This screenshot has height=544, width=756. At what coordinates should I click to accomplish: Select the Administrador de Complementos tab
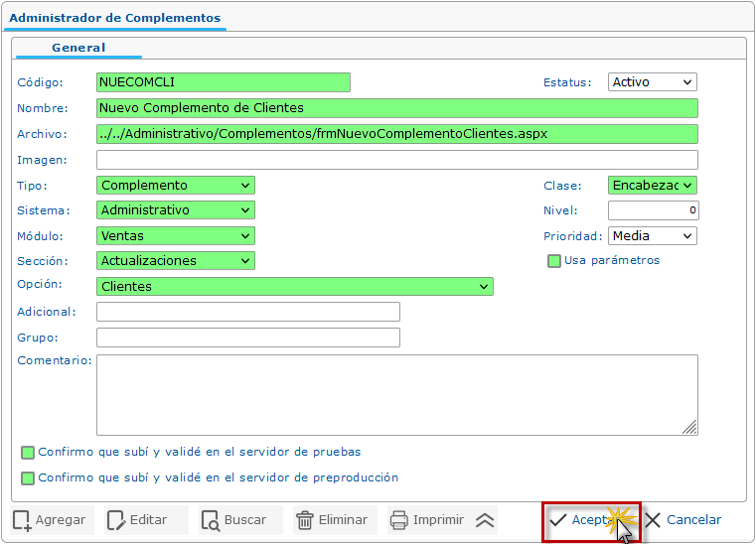115,18
